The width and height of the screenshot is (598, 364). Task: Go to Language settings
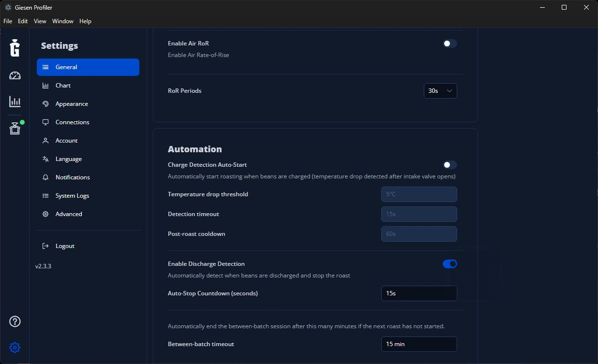tap(88, 159)
